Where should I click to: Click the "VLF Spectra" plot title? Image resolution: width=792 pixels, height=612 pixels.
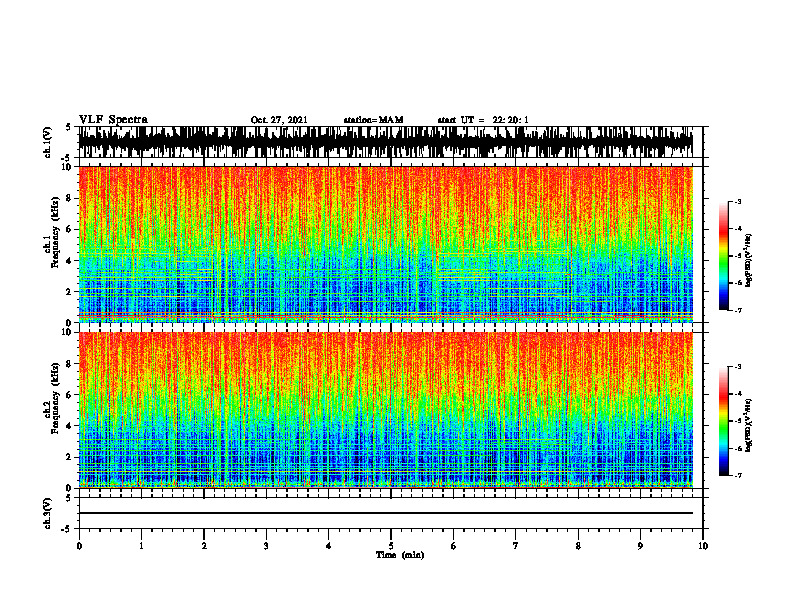pyautogui.click(x=113, y=120)
